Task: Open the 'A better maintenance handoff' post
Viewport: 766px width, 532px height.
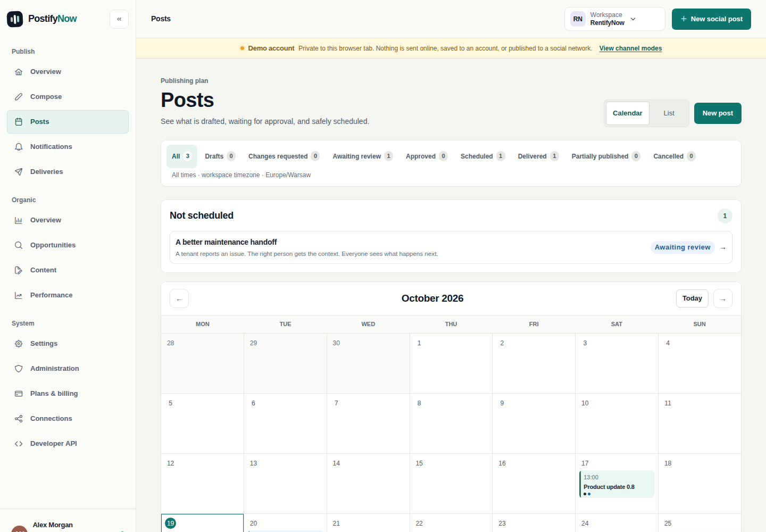Action: tap(451, 247)
